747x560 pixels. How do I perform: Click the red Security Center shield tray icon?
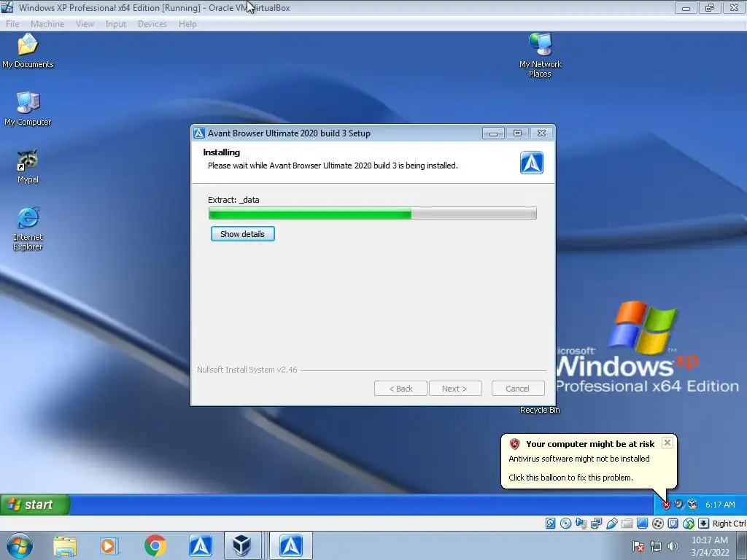666,505
